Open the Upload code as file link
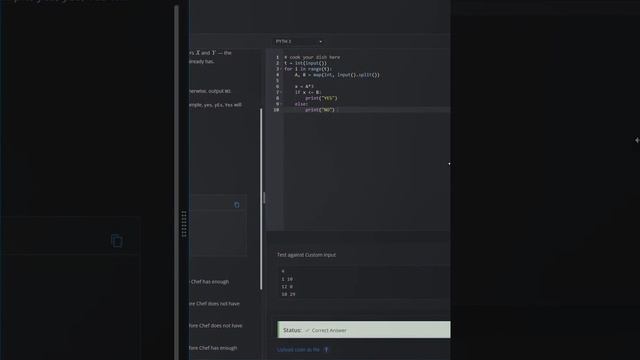The image size is (640, 360). 298,349
